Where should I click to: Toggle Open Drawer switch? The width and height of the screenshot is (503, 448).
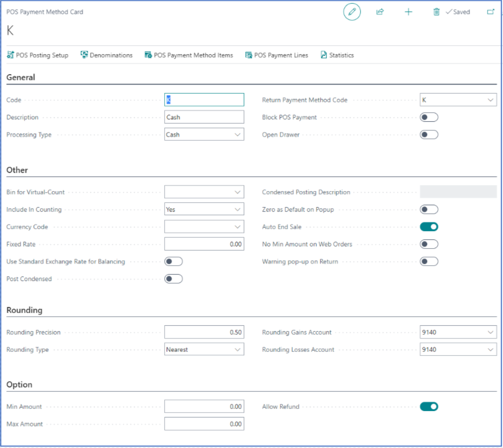click(429, 135)
